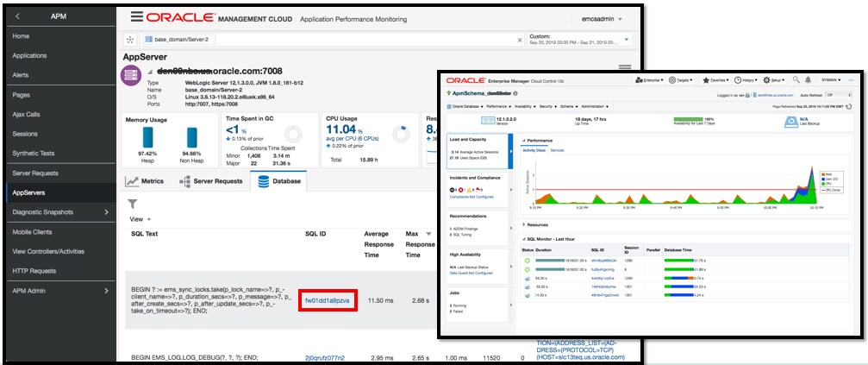The width and height of the screenshot is (868, 365).
Task: Open Administration menu in database toolbar
Action: point(595,106)
